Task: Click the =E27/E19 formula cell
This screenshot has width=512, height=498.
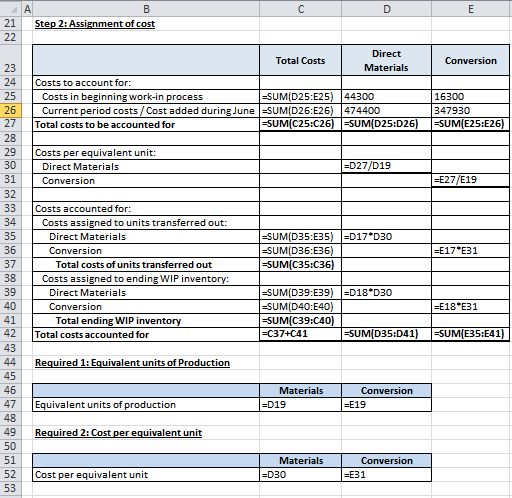Action: coord(471,180)
